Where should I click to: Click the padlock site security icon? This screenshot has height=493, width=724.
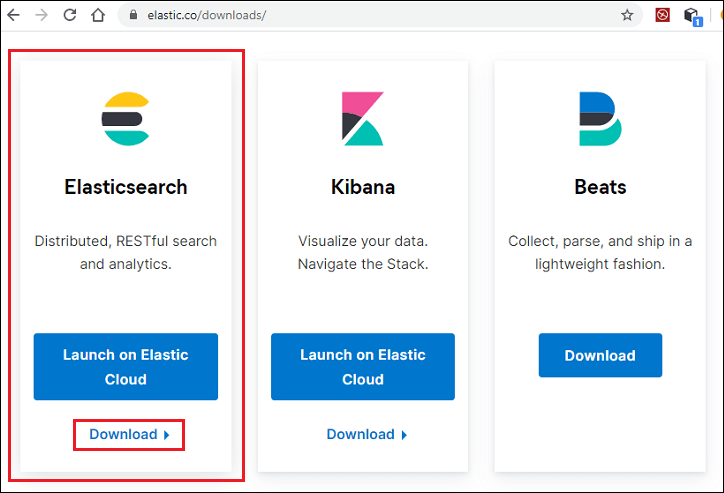(x=133, y=15)
